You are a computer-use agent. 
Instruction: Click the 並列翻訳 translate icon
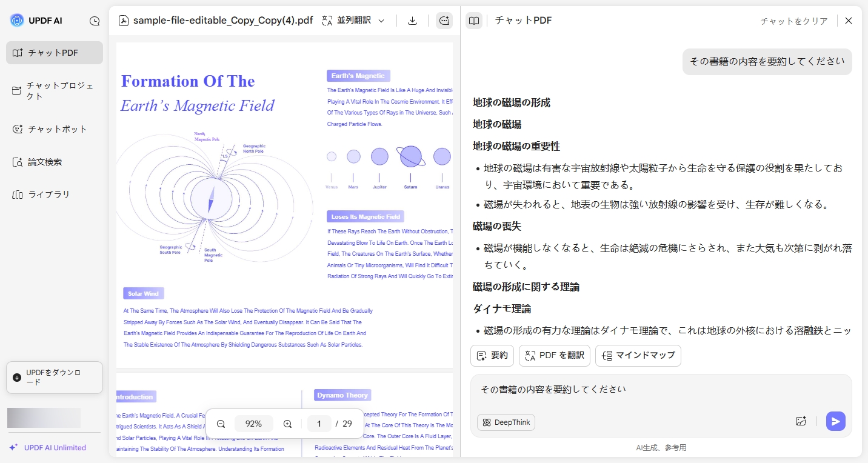tap(327, 21)
